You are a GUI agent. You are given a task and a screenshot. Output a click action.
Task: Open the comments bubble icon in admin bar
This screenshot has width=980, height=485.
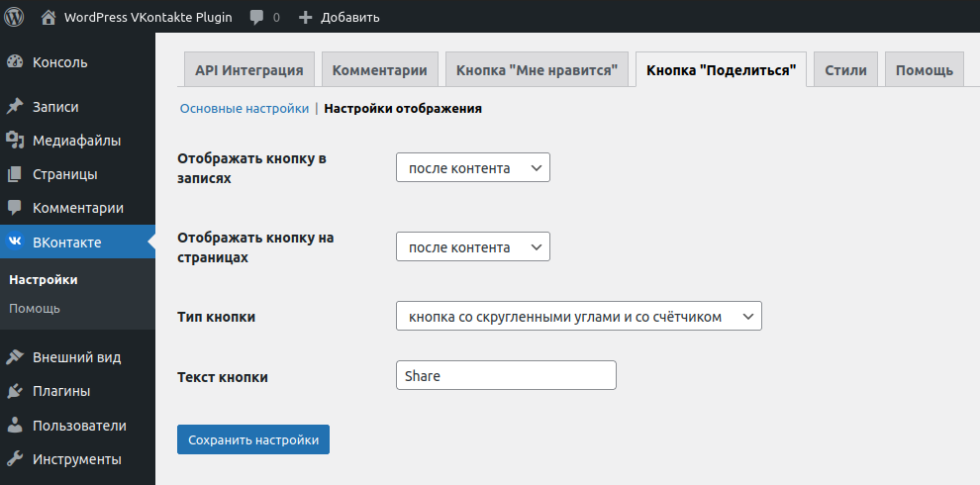pyautogui.click(x=256, y=18)
